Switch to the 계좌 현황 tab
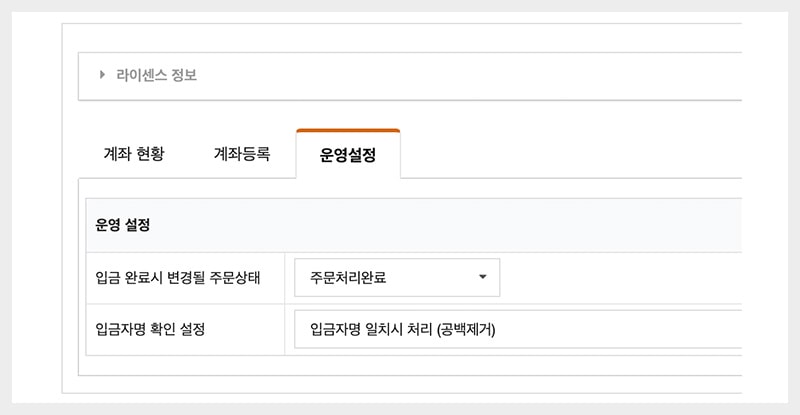The image size is (800, 415). point(133,155)
